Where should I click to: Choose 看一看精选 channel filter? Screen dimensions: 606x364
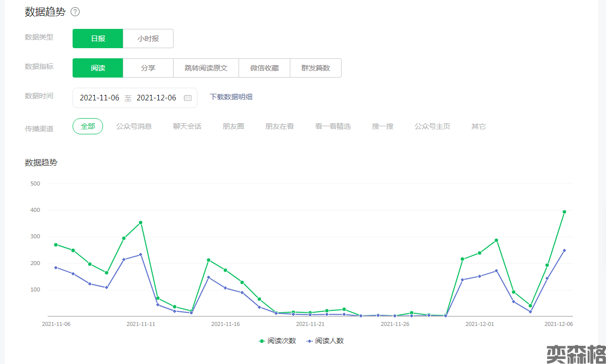[x=333, y=126]
